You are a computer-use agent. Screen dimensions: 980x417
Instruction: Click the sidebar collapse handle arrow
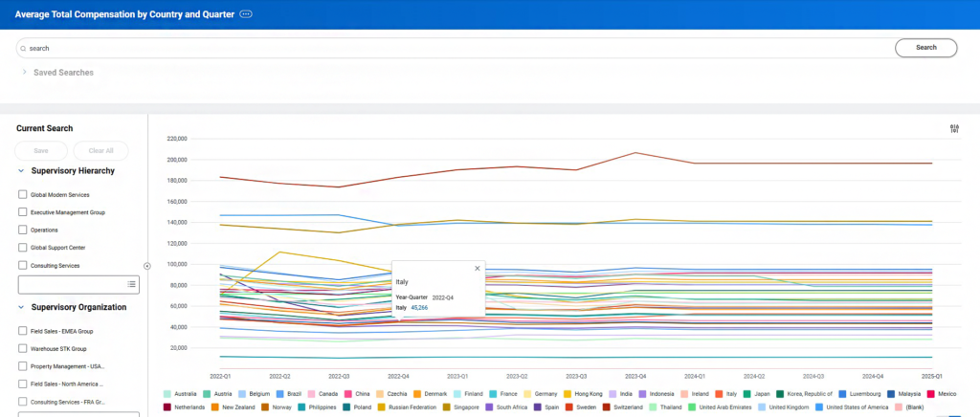(147, 266)
